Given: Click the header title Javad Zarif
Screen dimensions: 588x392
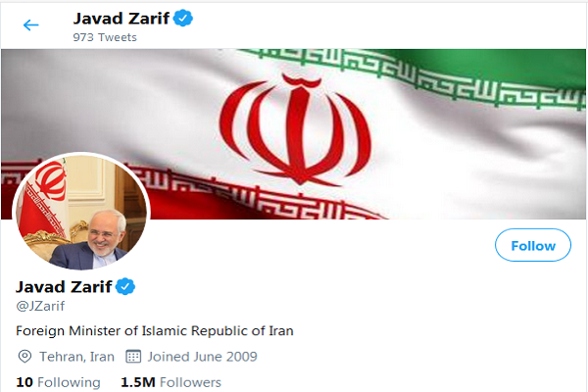Looking at the screenshot, I should pyautogui.click(x=122, y=19).
